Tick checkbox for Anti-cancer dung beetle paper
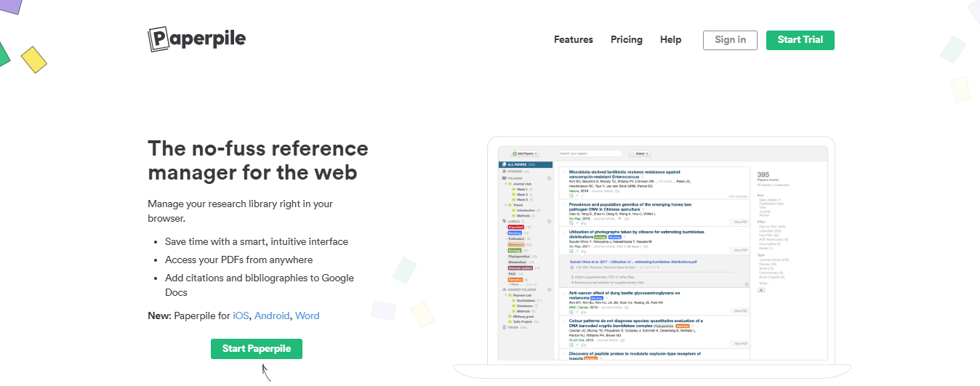The width and height of the screenshot is (980, 386). [563, 293]
